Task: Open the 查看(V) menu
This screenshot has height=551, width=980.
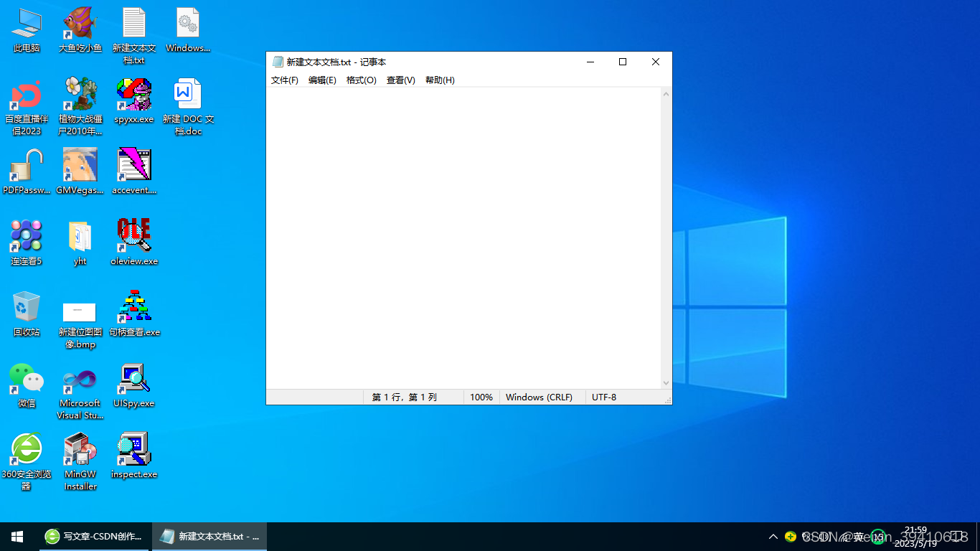Action: 400,80
